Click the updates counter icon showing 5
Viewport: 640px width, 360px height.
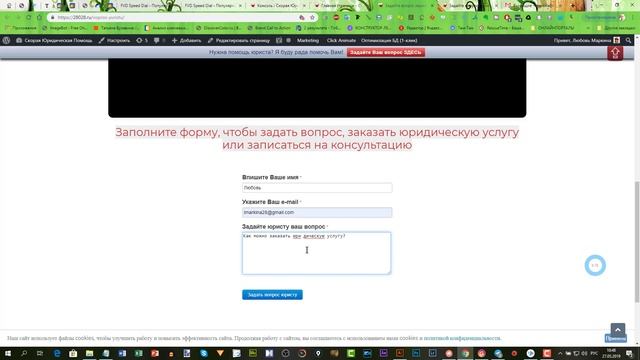tap(142, 40)
